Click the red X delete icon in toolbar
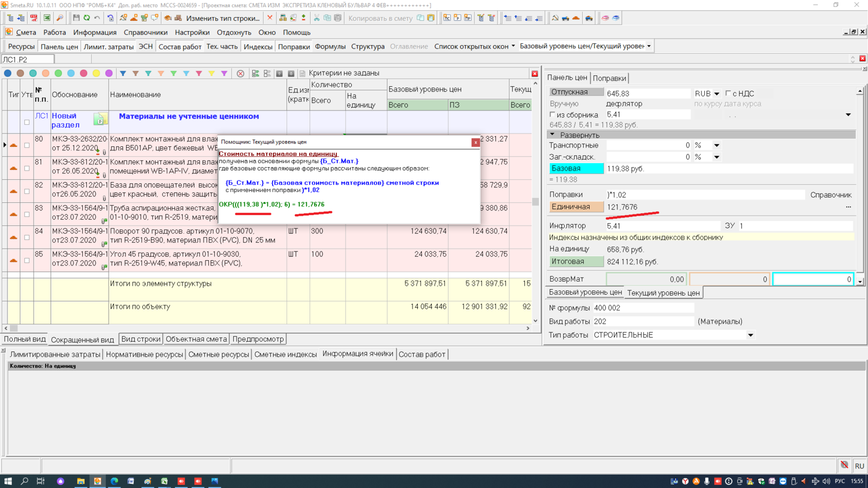This screenshot has width=868, height=488. click(270, 18)
